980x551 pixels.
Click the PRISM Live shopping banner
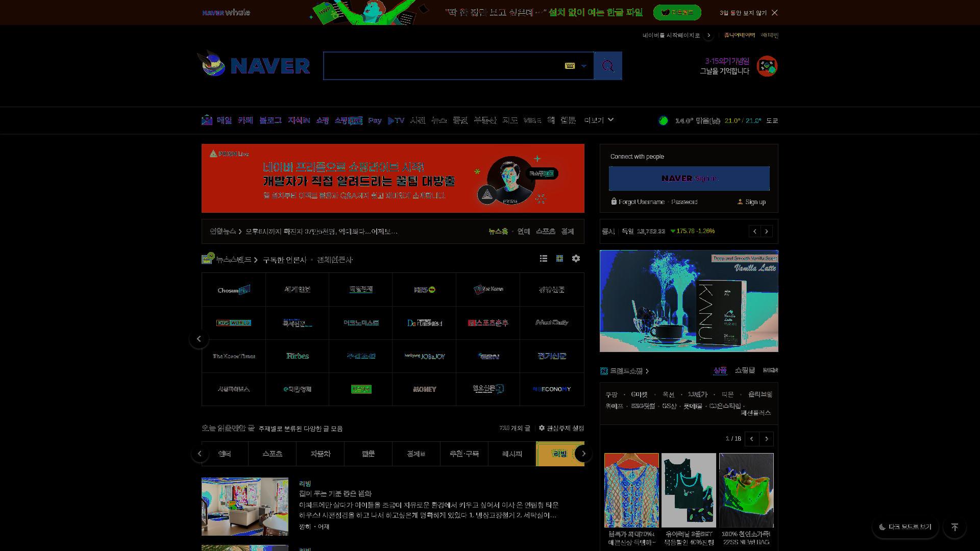pyautogui.click(x=393, y=178)
